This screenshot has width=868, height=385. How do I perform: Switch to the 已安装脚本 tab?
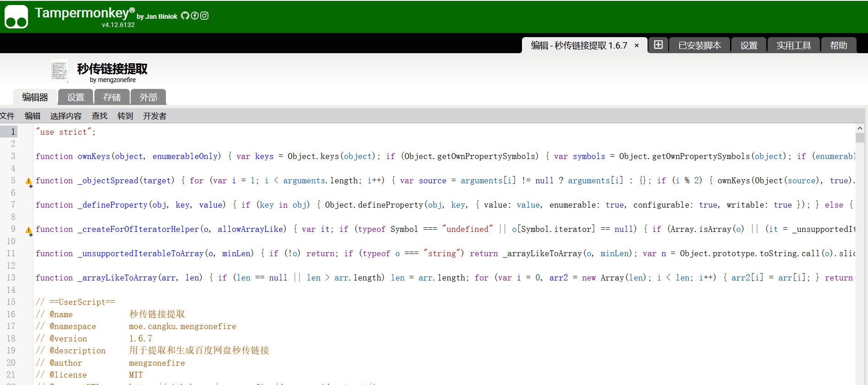(x=699, y=45)
